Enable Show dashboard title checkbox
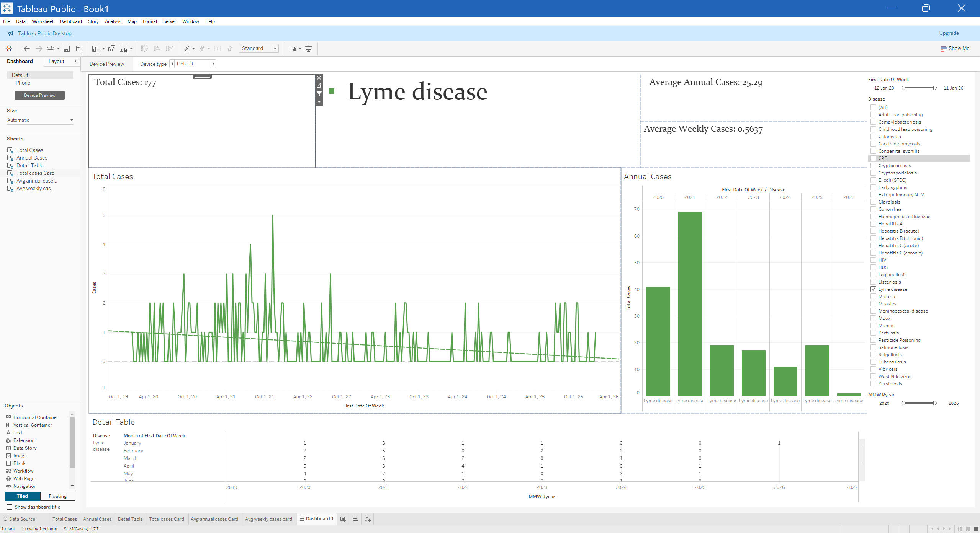Viewport: 980px width, 533px height. tap(10, 507)
